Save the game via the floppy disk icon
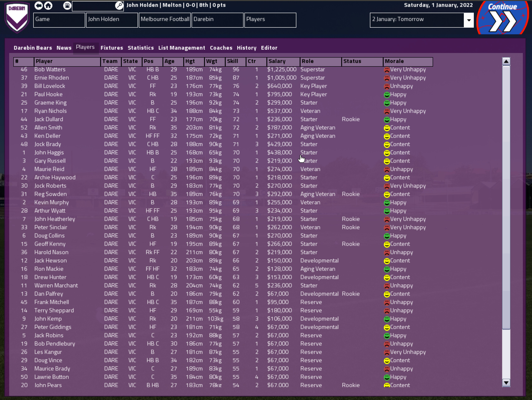The width and height of the screenshot is (532, 400). (67, 6)
